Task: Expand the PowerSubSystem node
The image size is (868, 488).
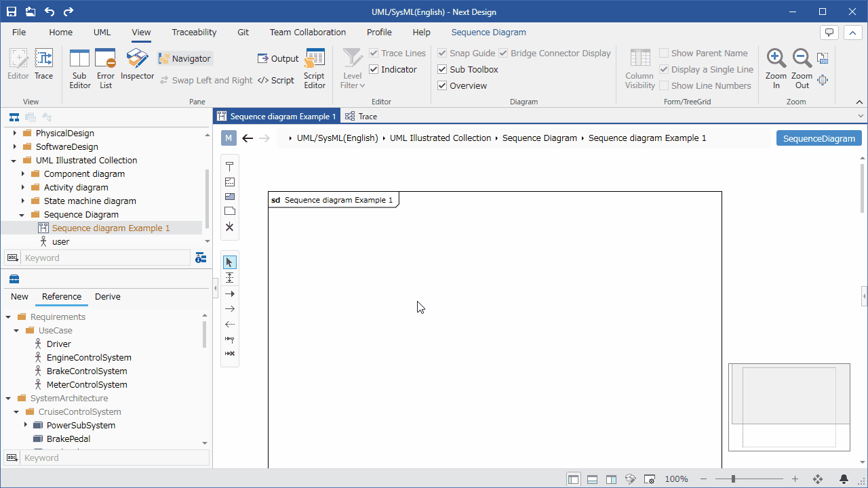Action: [x=25, y=425]
